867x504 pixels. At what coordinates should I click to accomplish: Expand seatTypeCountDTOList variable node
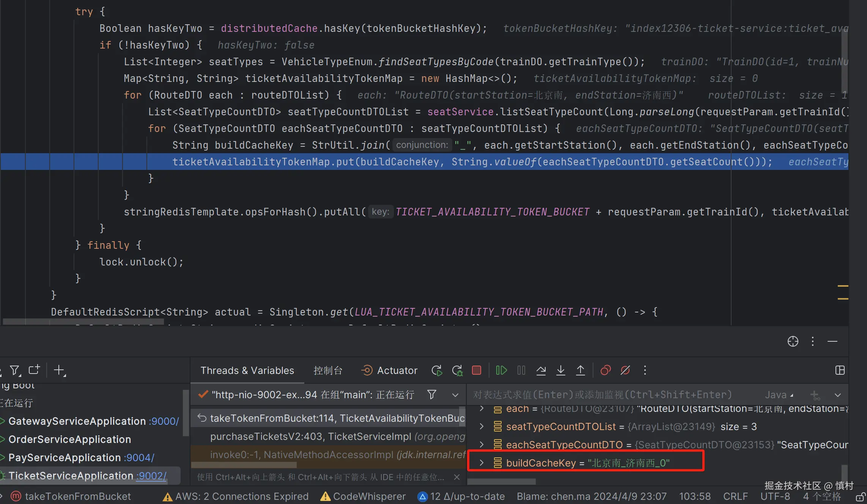tap(481, 427)
